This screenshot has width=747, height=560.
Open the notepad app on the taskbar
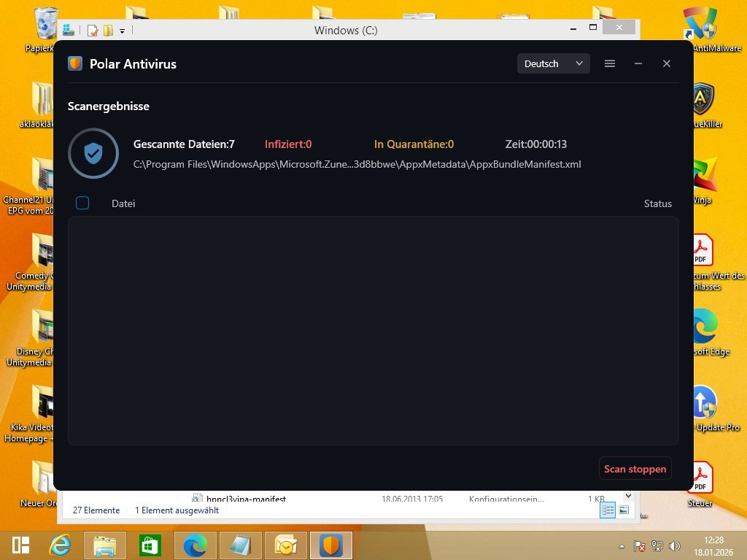(x=241, y=545)
